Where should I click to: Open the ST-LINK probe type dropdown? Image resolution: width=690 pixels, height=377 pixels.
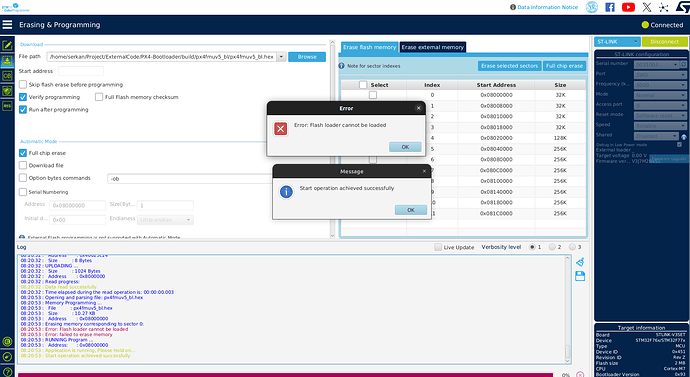617,42
